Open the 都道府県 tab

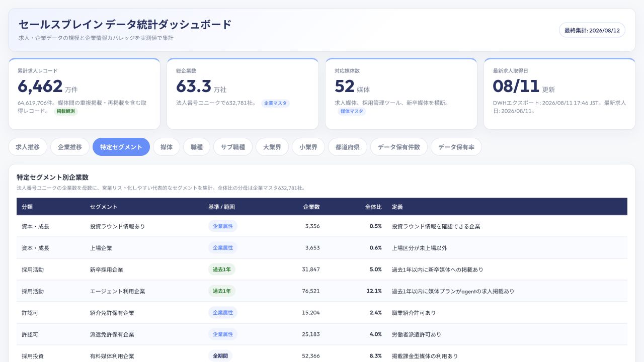pyautogui.click(x=348, y=147)
